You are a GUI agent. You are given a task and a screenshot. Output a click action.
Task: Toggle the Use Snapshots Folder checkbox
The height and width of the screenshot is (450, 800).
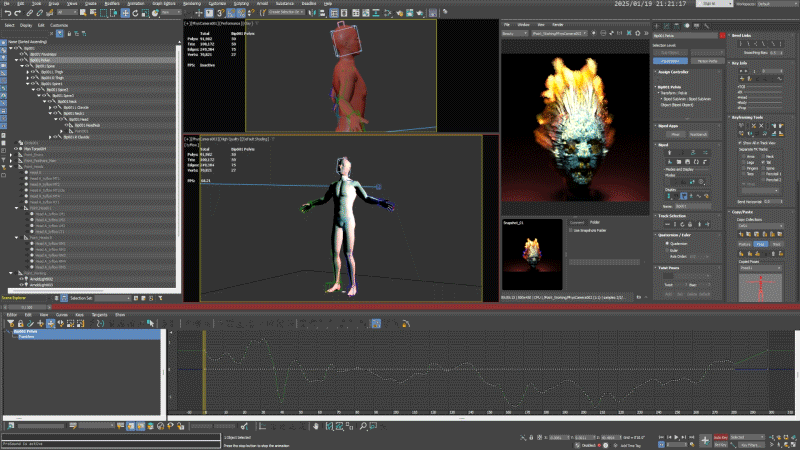pyautogui.click(x=572, y=230)
